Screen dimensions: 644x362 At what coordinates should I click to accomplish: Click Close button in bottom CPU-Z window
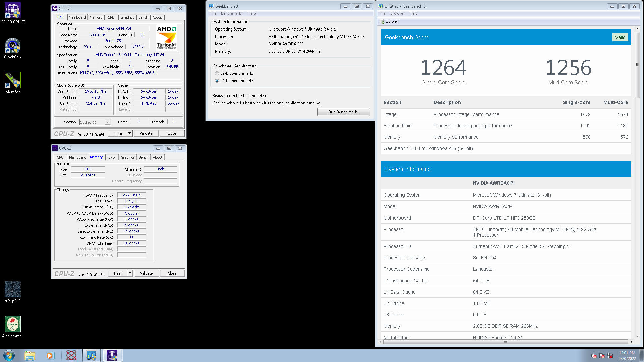(172, 273)
